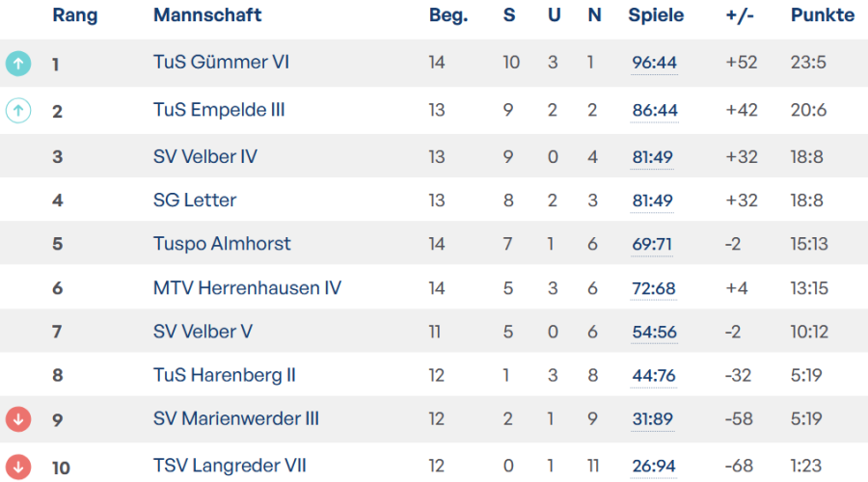The height and width of the screenshot is (482, 868).
Task: Open MTV Herrenhausen IV team details
Action: (x=247, y=287)
